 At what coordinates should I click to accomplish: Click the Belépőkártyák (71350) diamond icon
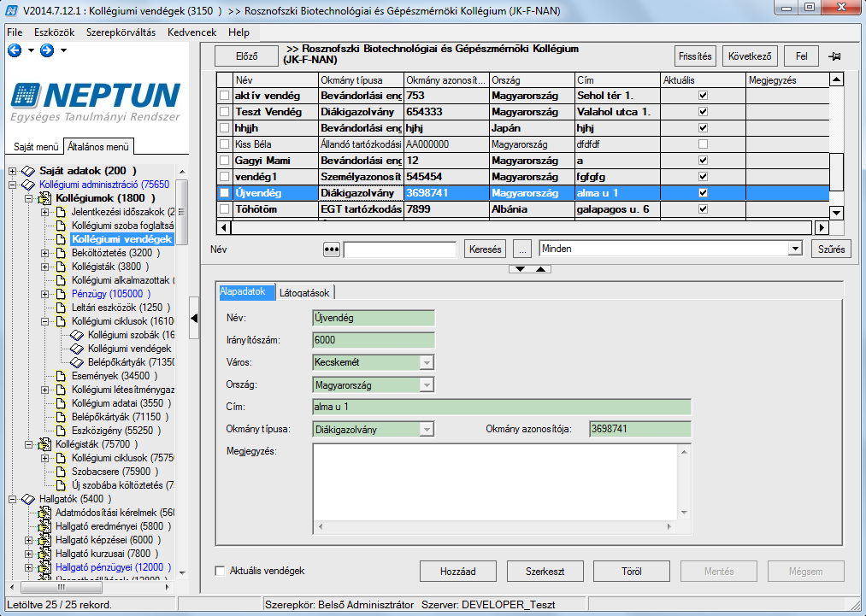pyautogui.click(x=77, y=362)
